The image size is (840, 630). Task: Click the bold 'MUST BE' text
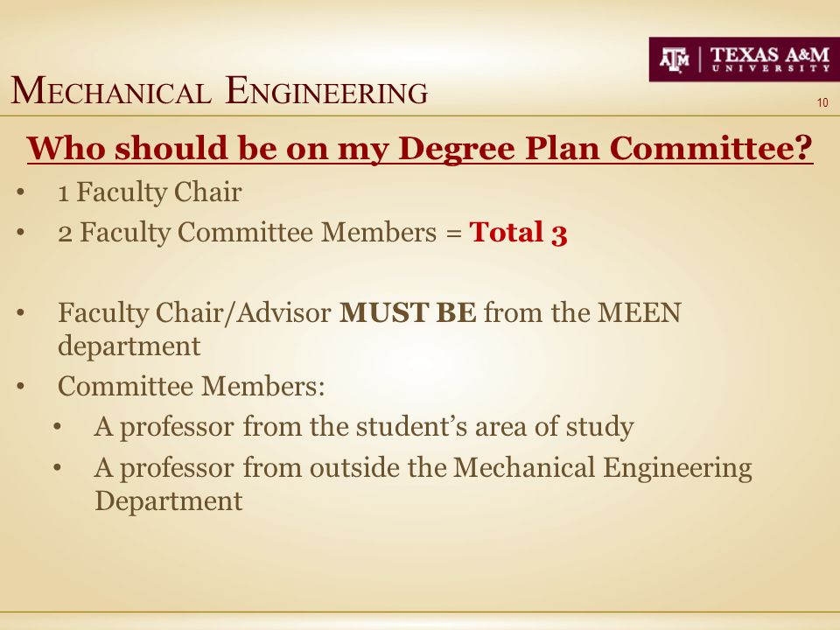point(408,312)
